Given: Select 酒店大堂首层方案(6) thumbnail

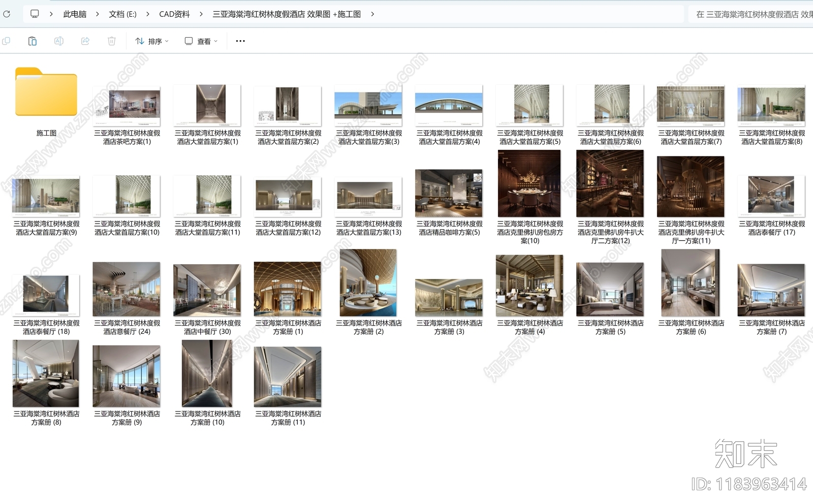Looking at the screenshot, I should pyautogui.click(x=610, y=105).
